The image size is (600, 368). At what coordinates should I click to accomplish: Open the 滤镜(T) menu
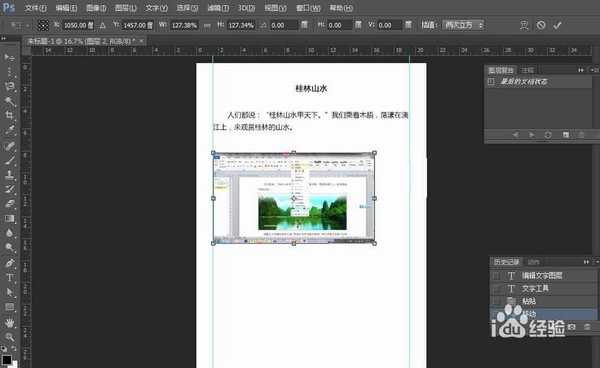point(218,8)
